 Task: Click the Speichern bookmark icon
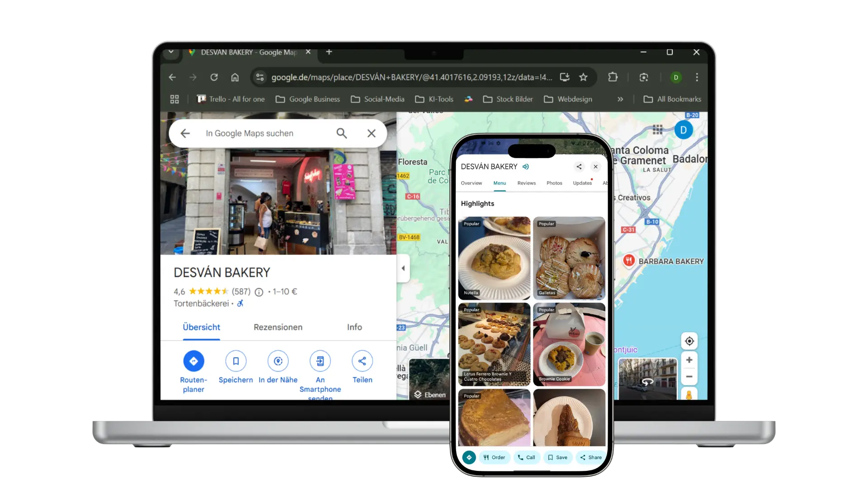[x=236, y=361]
